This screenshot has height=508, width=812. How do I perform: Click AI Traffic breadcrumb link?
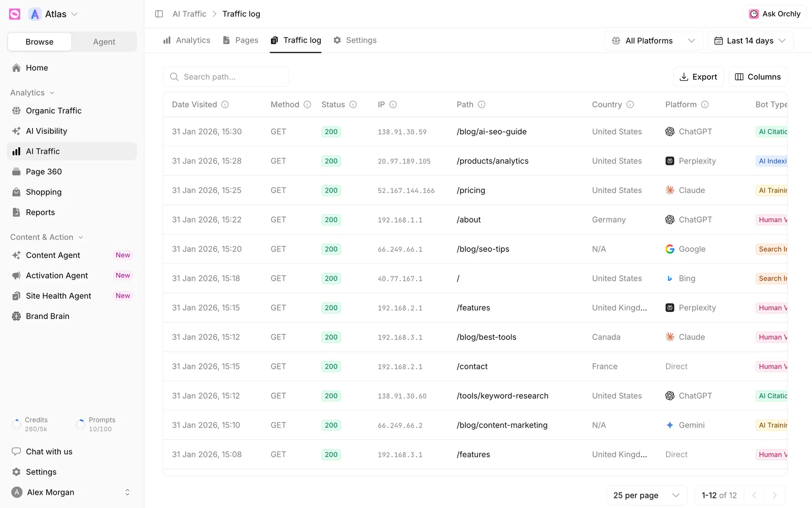pos(189,14)
